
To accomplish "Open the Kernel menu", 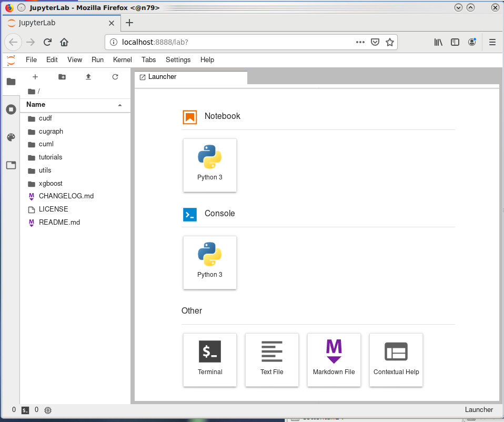I will point(123,60).
